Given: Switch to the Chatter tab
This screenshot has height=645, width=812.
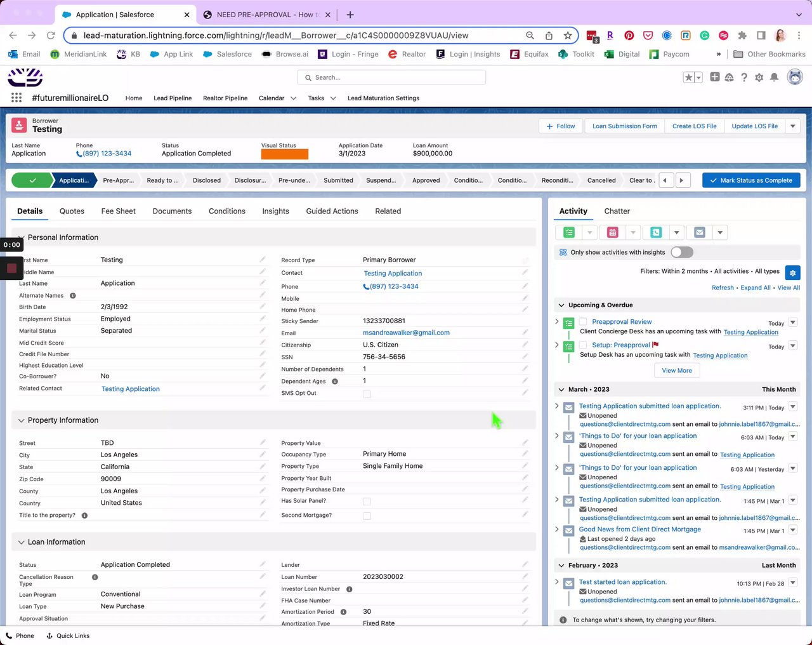Looking at the screenshot, I should [x=617, y=211].
